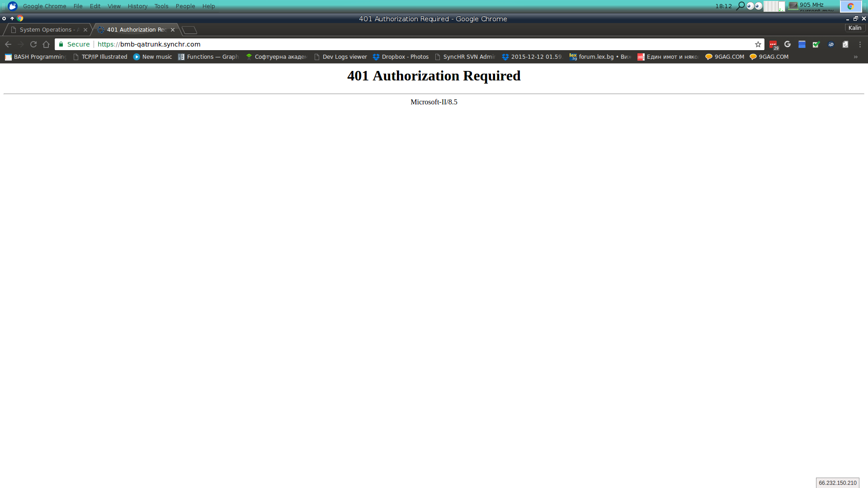Viewport: 868px width, 488px height.
Task: Click the blue rectangle extension icon
Action: click(802, 44)
